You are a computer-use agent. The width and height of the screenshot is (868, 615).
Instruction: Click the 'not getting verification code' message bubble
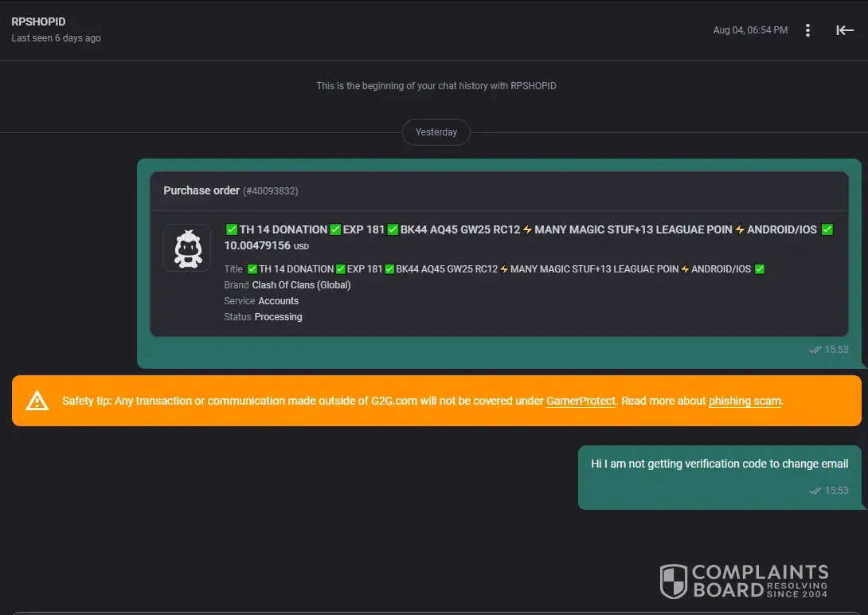(719, 477)
